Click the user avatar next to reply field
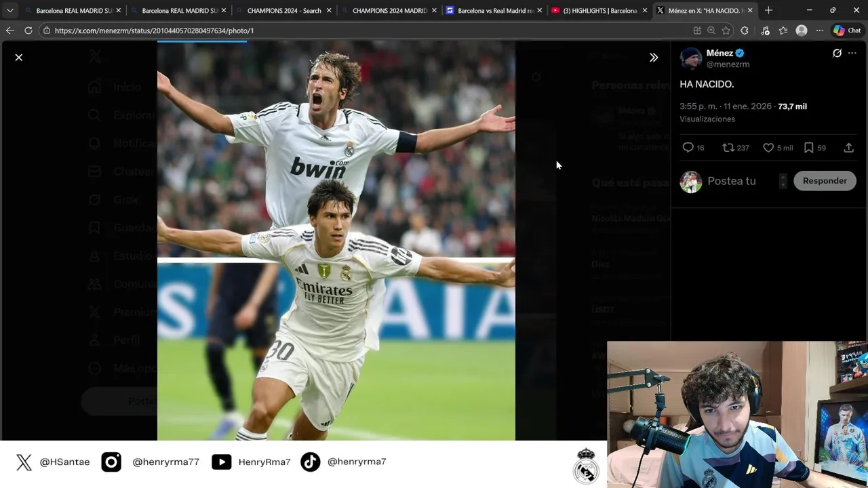 691,182
